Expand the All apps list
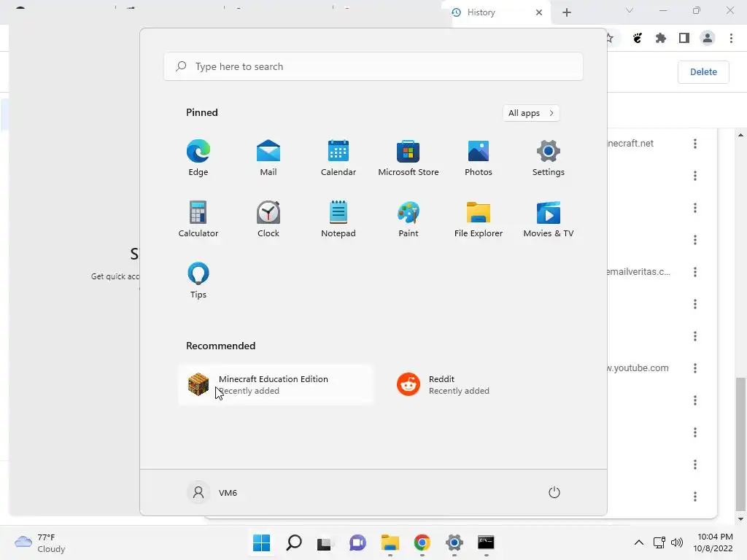The image size is (747, 560). (531, 113)
